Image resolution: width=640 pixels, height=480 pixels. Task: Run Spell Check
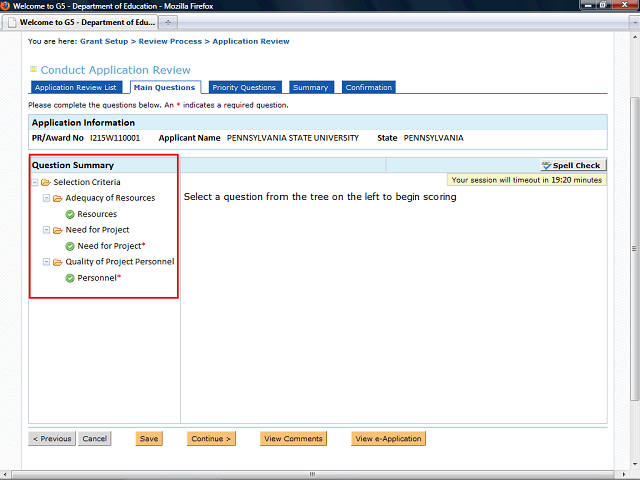(573, 165)
